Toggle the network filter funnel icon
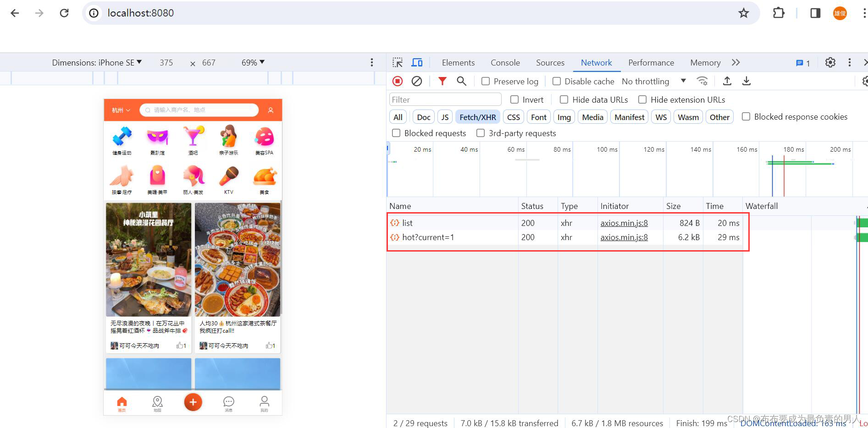868x428 pixels. 442,81
